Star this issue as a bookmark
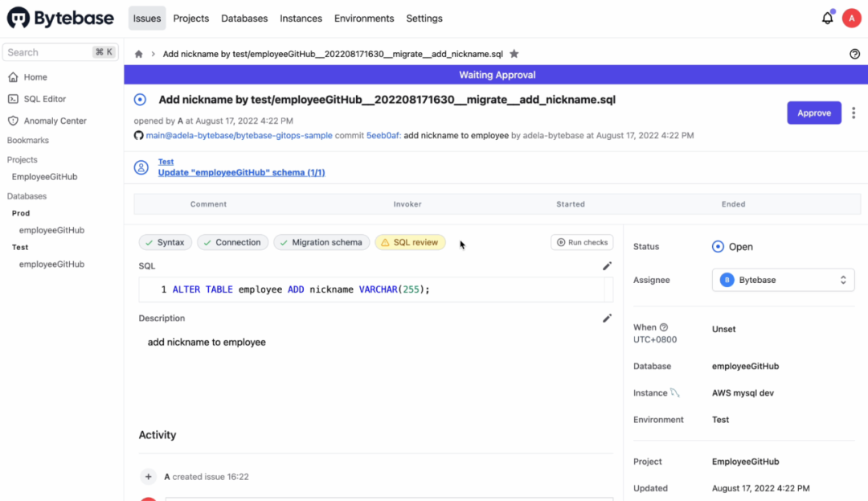Screen dimensions: 868x501 [514, 54]
